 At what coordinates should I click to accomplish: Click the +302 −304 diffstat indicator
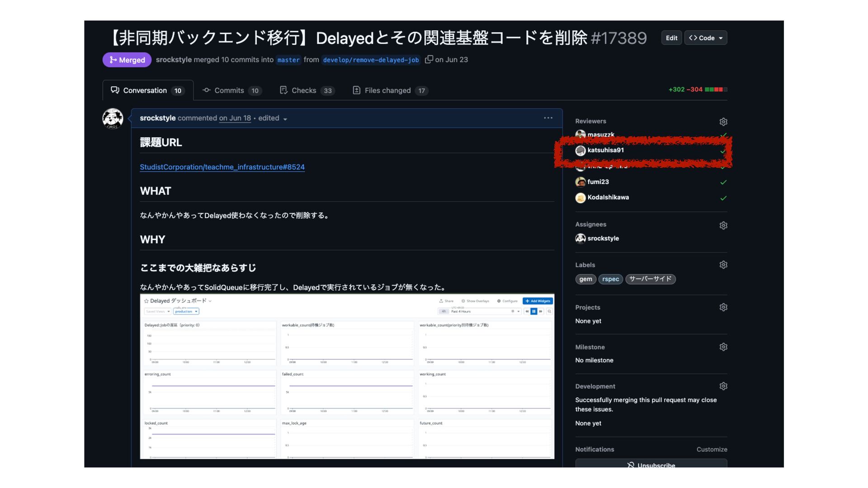698,89
